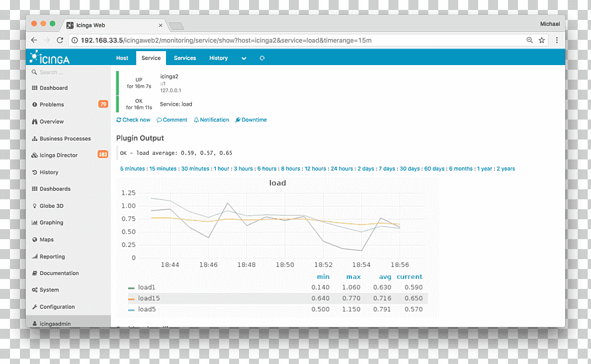Select the Service tab
Screen dimensions: 591x364
[x=151, y=58]
